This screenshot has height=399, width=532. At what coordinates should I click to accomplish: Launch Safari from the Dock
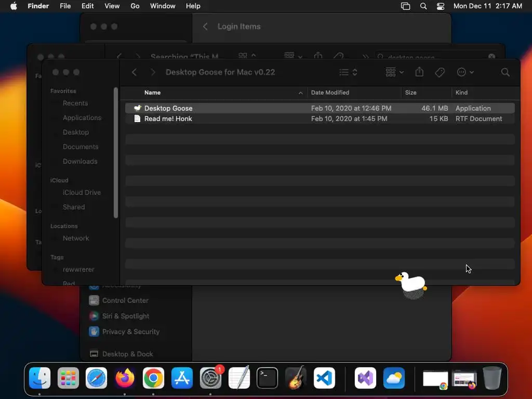tap(96, 378)
